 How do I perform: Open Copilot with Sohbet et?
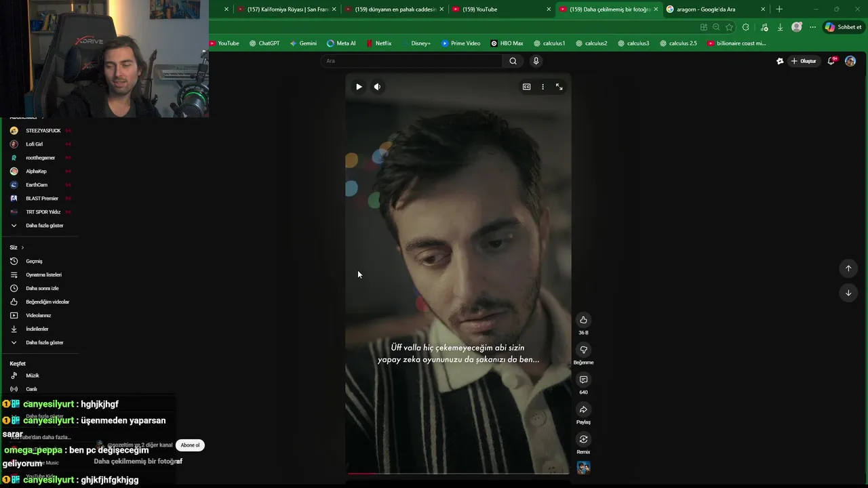point(843,27)
